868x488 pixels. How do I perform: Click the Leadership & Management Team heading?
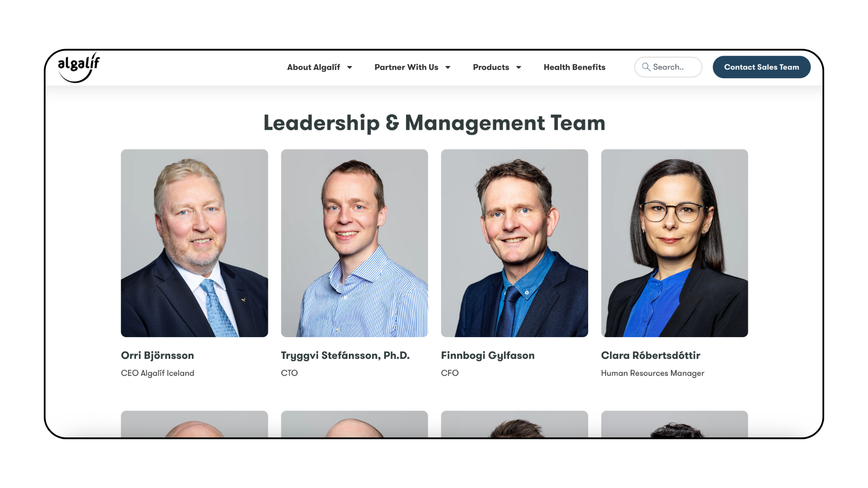click(x=434, y=123)
